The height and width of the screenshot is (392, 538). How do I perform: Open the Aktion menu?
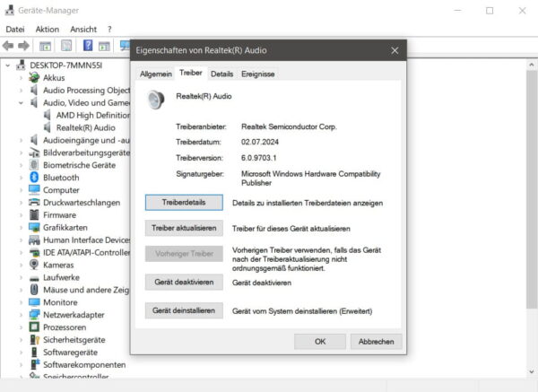pos(47,29)
